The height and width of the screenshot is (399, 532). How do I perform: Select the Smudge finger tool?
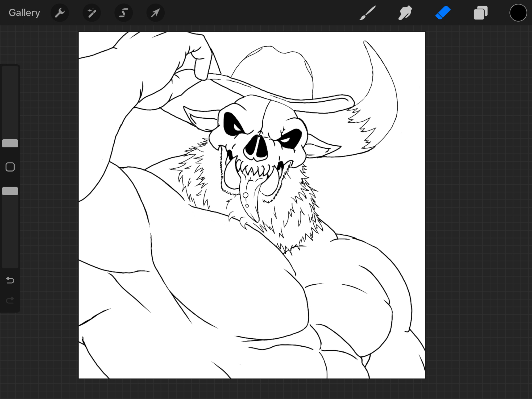(x=405, y=13)
